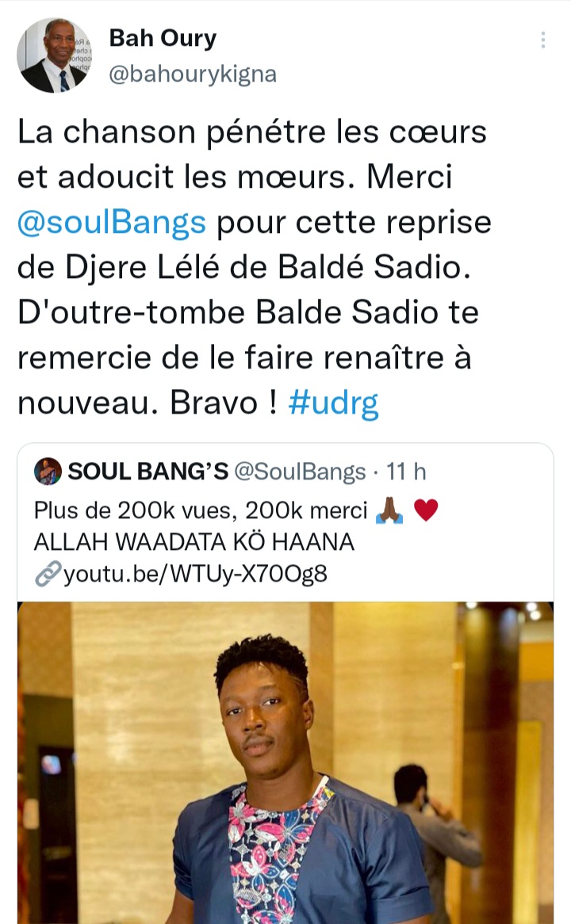571x924 pixels.
Task: Tap the 'ALLAH WAADATA KÖ HAANA' line
Action: click(194, 542)
